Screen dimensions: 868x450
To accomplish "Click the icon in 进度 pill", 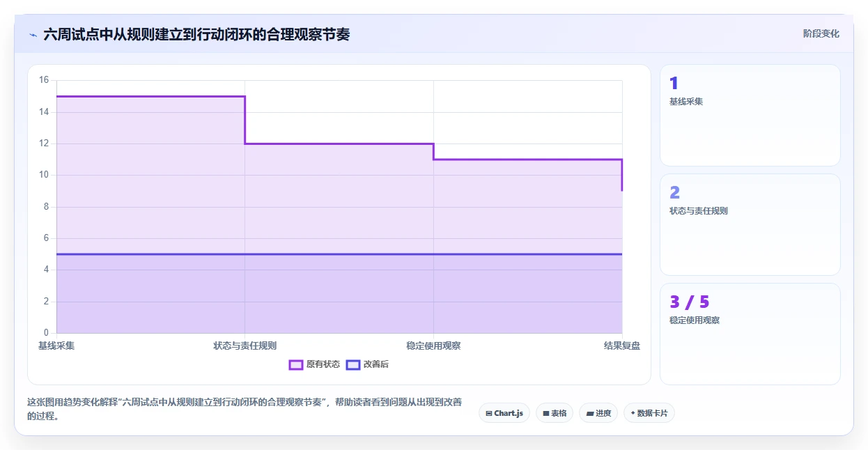I will tap(589, 414).
